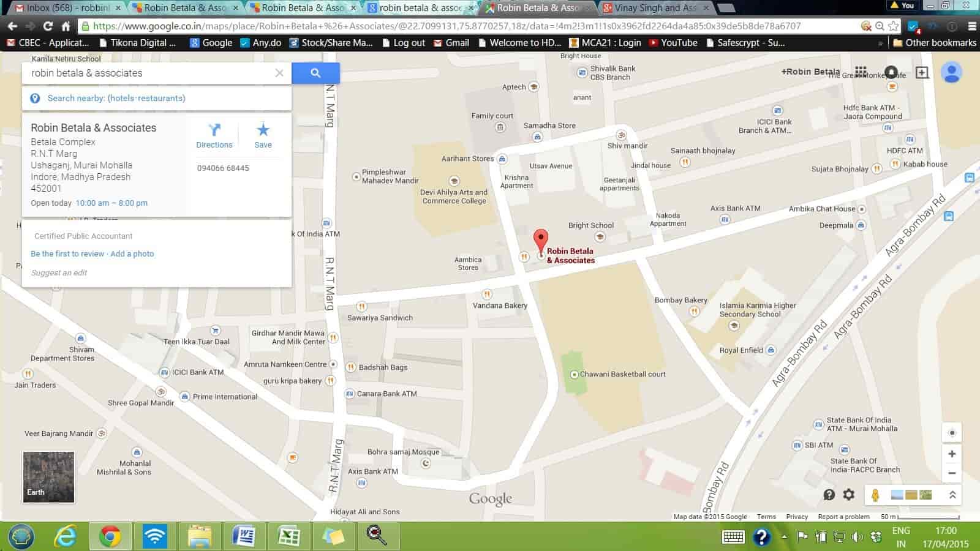Open MCA21 : Login bookmark
The image size is (980, 551).
pos(605,43)
